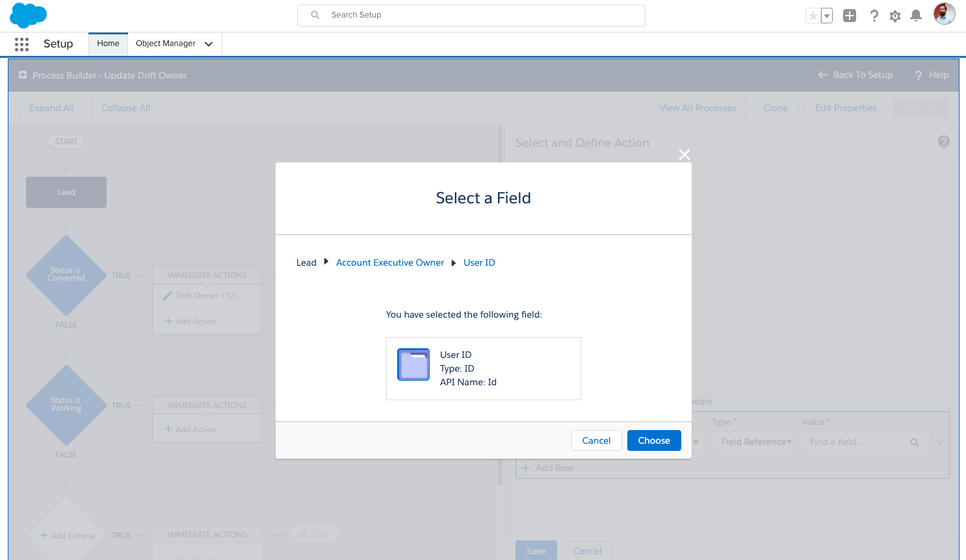
Task: Select the Lead object node
Action: click(66, 192)
